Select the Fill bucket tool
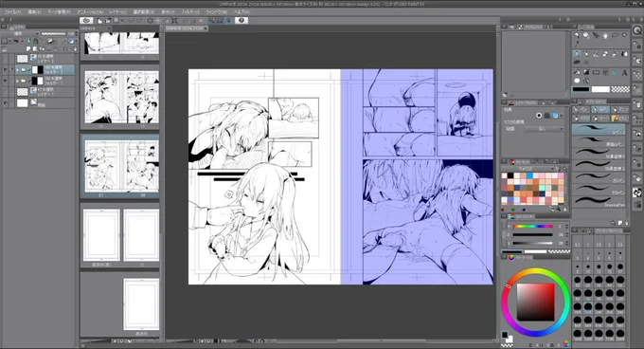 [x=577, y=72]
